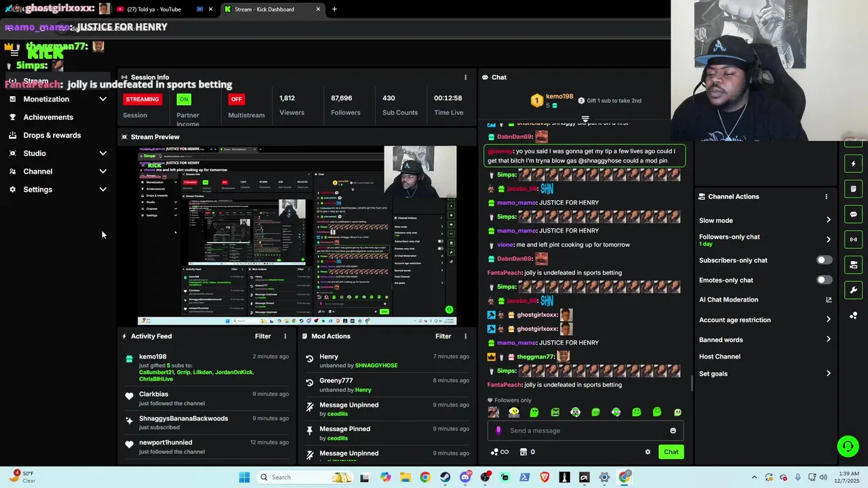This screenshot has width=868, height=488.
Task: Click Activity Feed Filter button
Action: (262, 336)
